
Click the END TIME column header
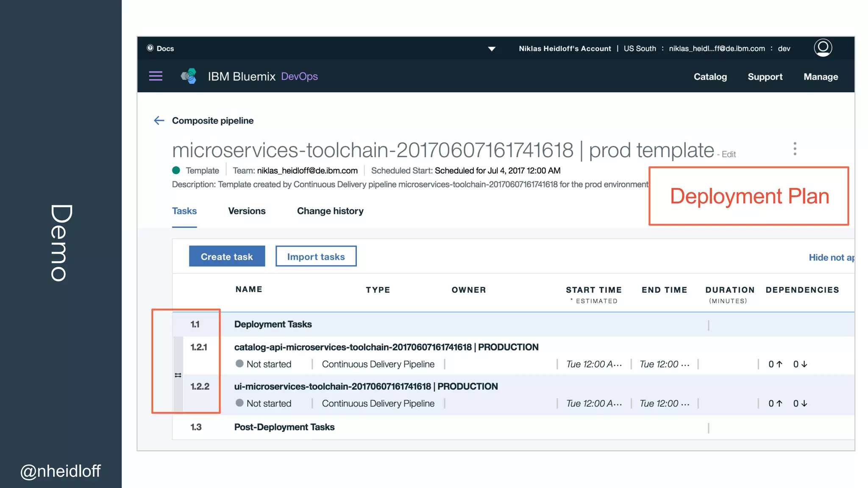664,290
